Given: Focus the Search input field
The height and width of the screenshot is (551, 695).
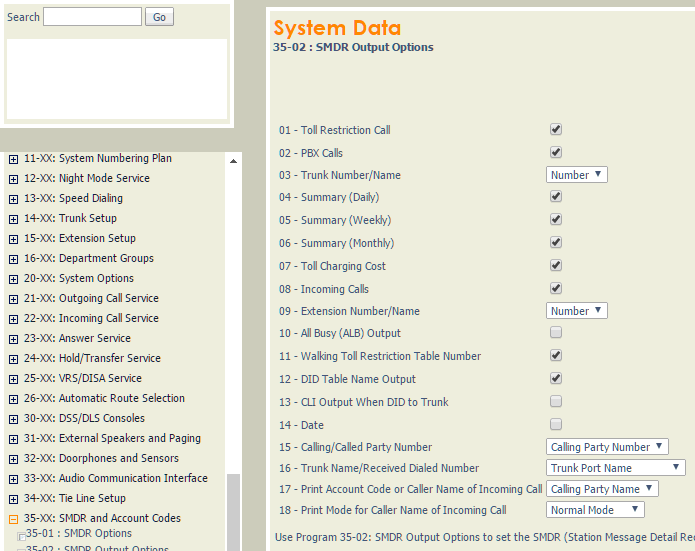Looking at the screenshot, I should coord(92,17).
